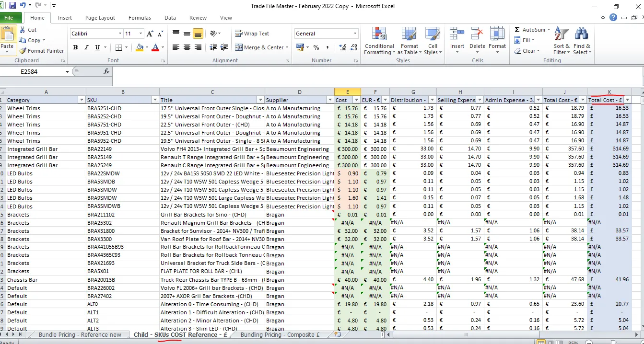Switch to the Formulas tab

coord(140,18)
